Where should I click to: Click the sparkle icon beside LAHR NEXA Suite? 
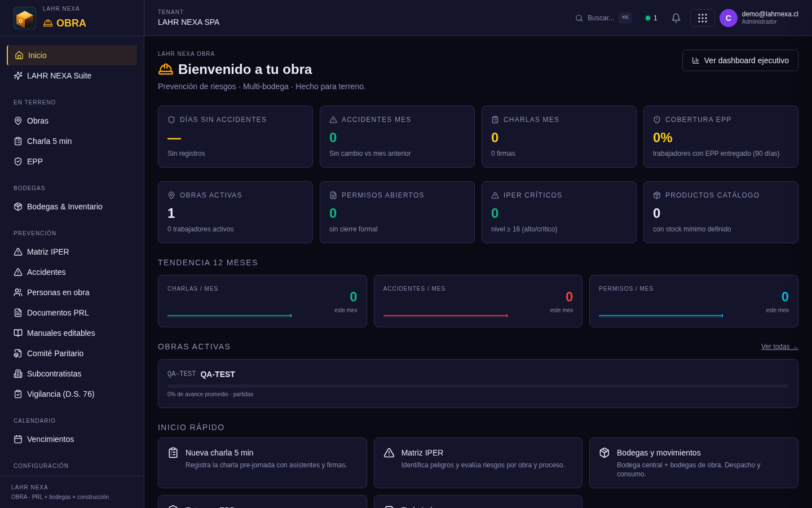pyautogui.click(x=18, y=76)
